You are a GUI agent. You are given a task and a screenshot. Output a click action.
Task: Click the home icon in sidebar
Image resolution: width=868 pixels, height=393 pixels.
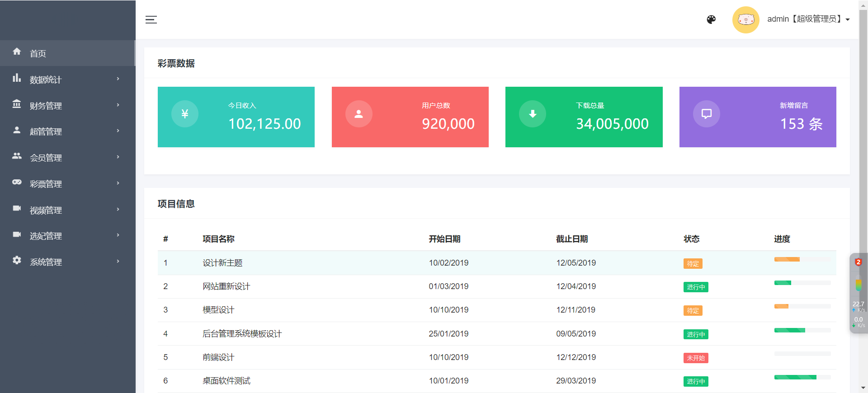[17, 51]
